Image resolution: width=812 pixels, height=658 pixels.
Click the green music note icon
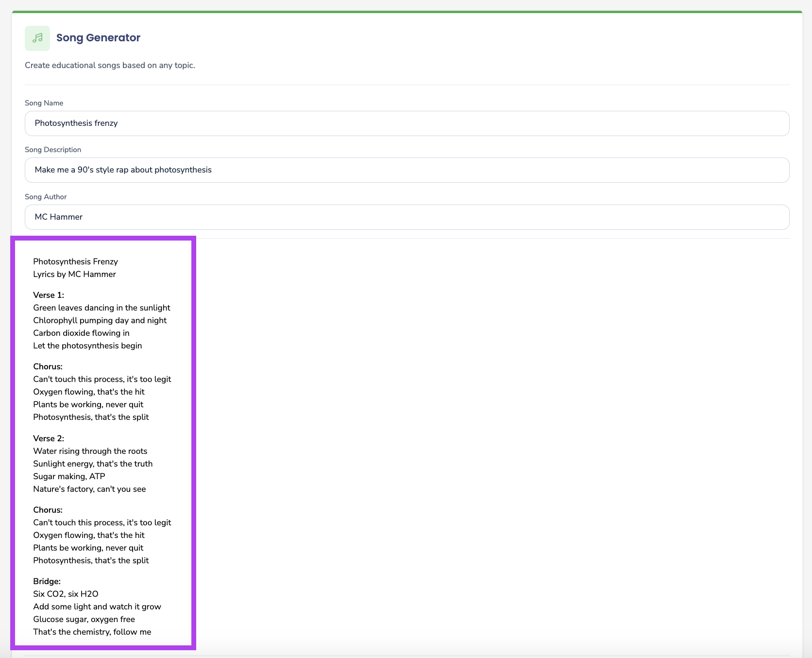[x=37, y=38]
